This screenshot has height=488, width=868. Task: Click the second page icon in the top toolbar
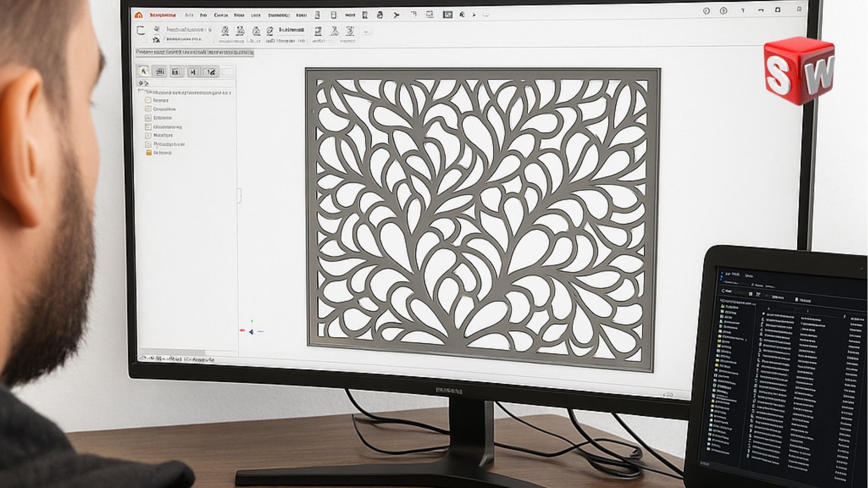click(x=334, y=15)
